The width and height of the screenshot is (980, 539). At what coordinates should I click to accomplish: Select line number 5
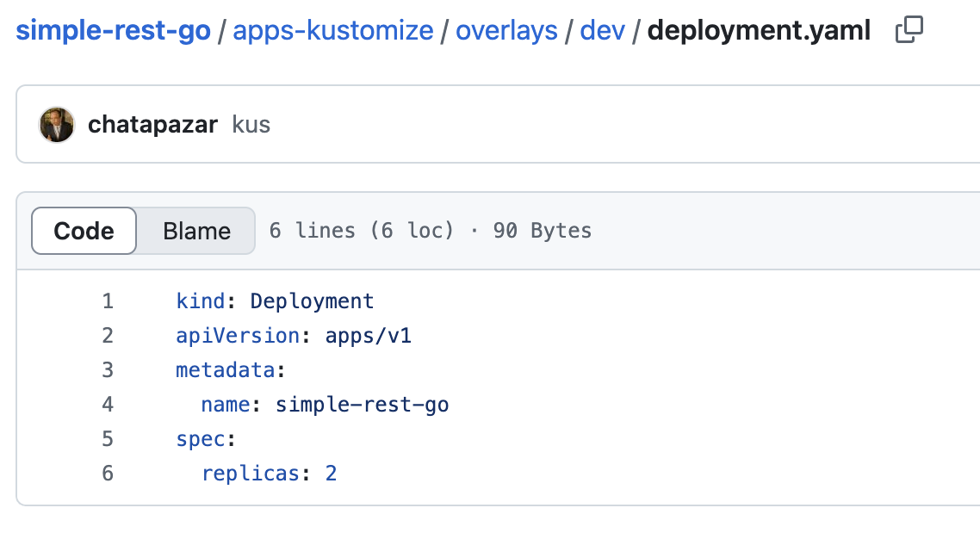[x=108, y=438]
